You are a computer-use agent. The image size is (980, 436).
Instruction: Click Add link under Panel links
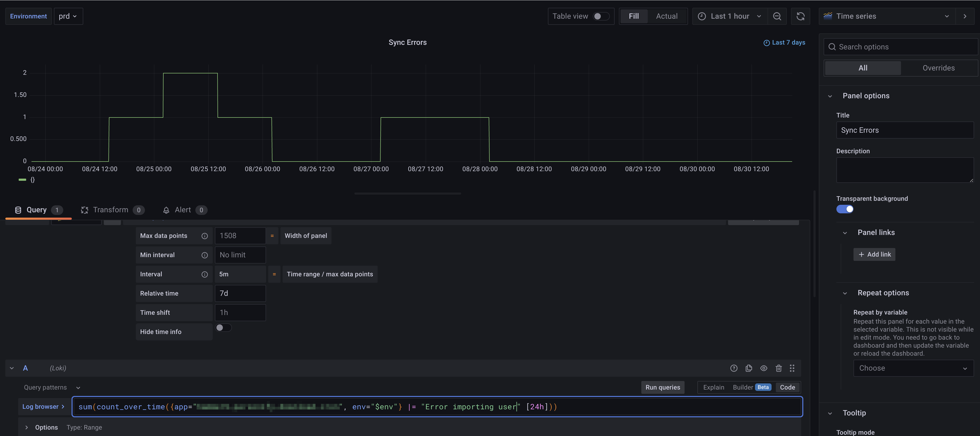pos(874,254)
